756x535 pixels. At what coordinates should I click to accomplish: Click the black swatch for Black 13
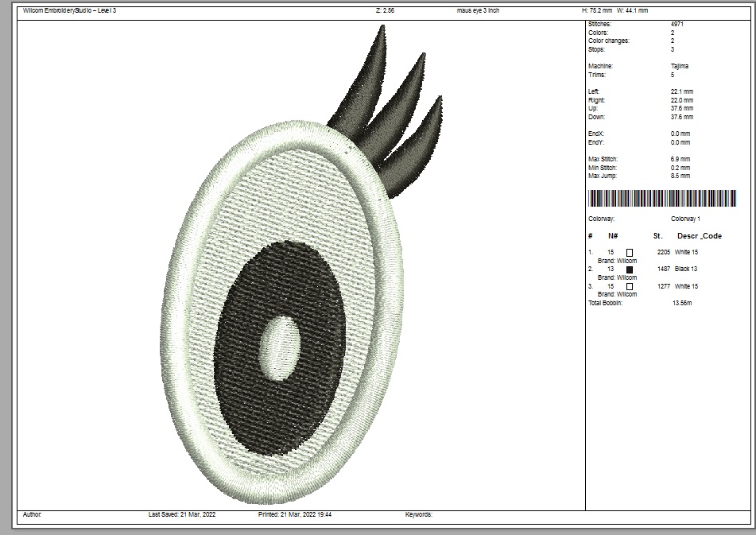tap(630, 269)
